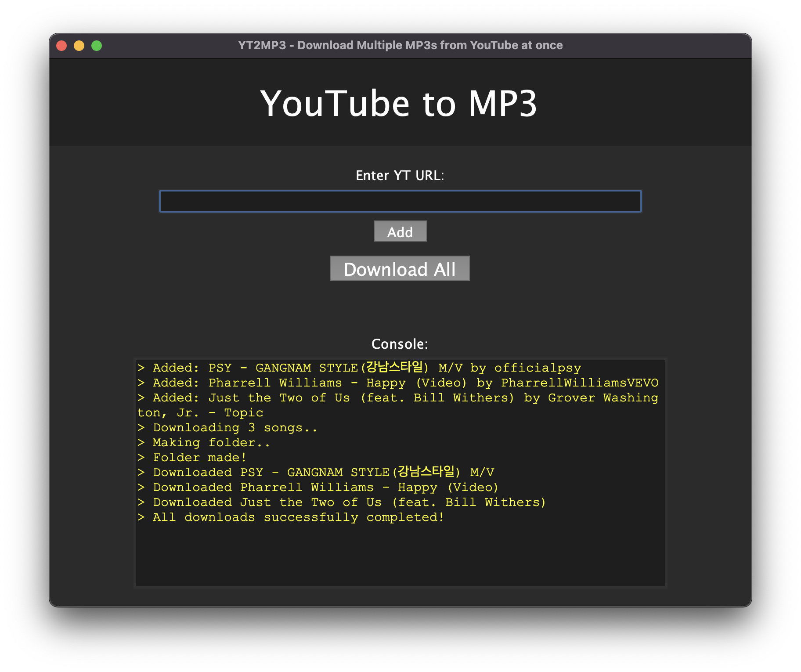Click console line 'Folder made!'
Image resolution: width=801 pixels, height=672 pixels.
coord(191,457)
